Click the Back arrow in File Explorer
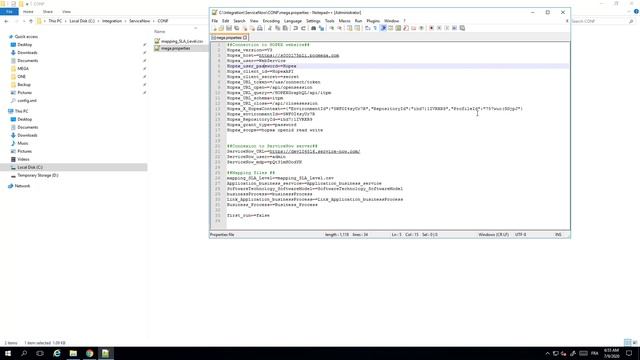The height and width of the screenshot is (360, 640). click(6, 21)
